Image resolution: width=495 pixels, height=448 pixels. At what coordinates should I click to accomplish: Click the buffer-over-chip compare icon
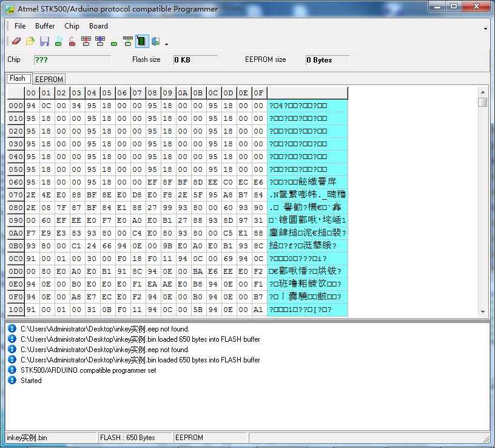coord(128,41)
